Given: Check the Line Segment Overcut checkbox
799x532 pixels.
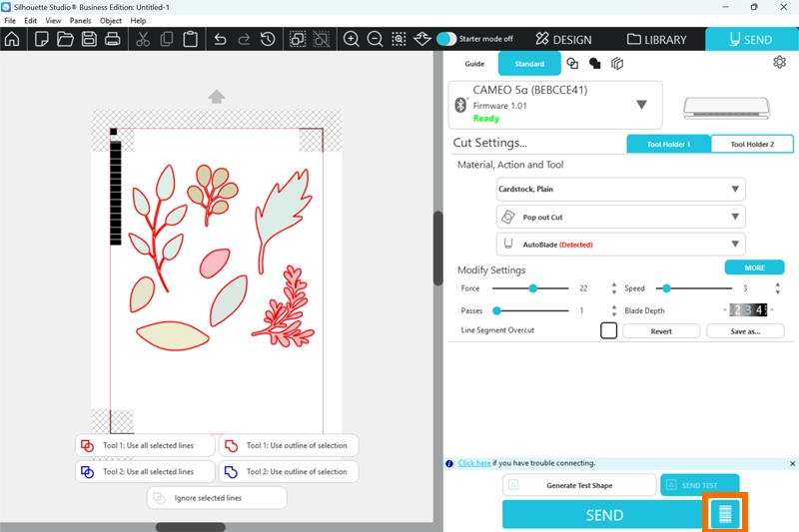Looking at the screenshot, I should click(608, 330).
